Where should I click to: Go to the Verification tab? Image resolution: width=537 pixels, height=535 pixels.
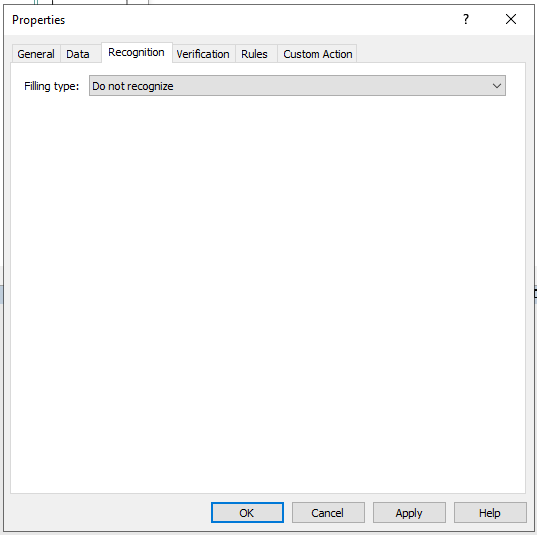[x=203, y=54]
